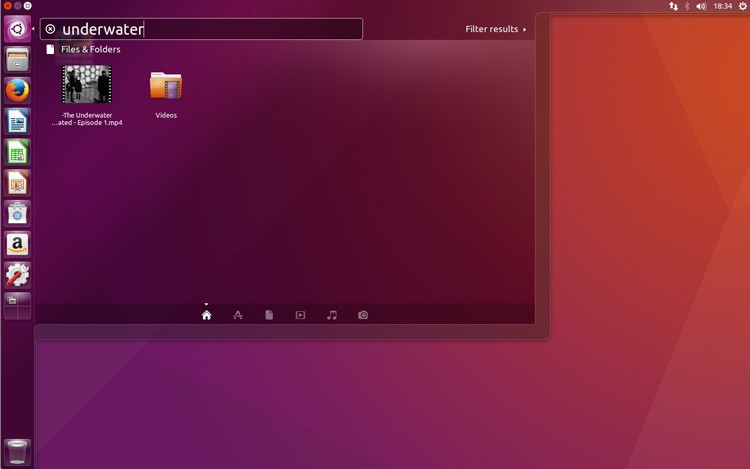This screenshot has width=750, height=469.
Task: Launch LibreOffice Writer
Action: tap(17, 121)
